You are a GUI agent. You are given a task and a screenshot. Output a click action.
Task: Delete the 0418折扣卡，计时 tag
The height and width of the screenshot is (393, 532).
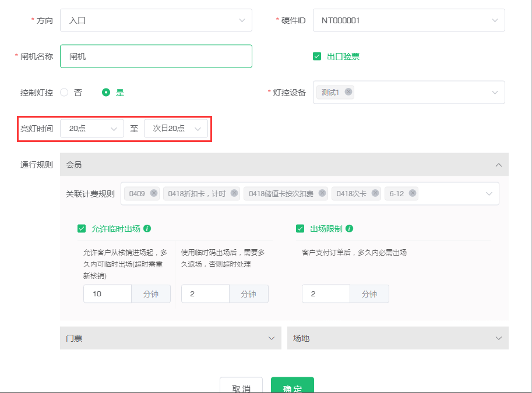click(x=234, y=193)
